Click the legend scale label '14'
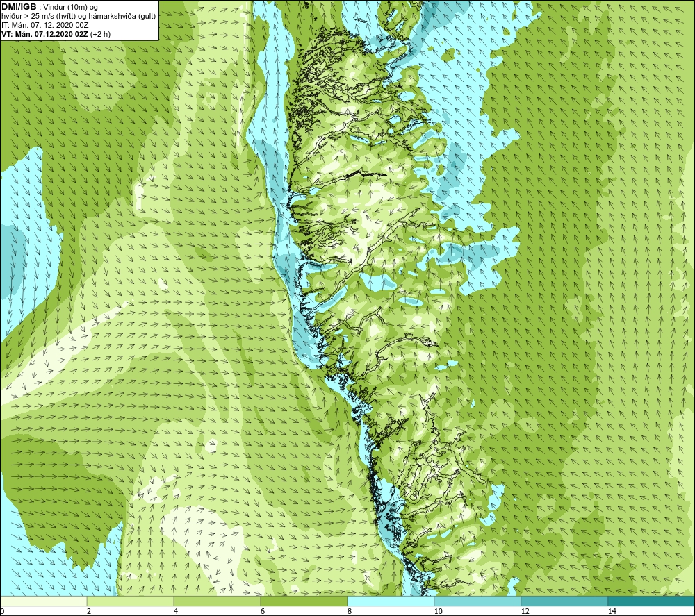The height and width of the screenshot is (616, 695). (612, 611)
